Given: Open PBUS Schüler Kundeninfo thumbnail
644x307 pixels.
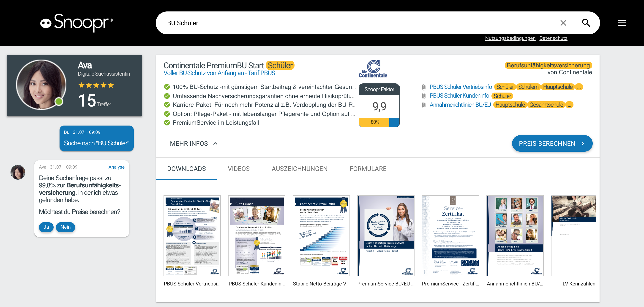Looking at the screenshot, I should [x=257, y=236].
